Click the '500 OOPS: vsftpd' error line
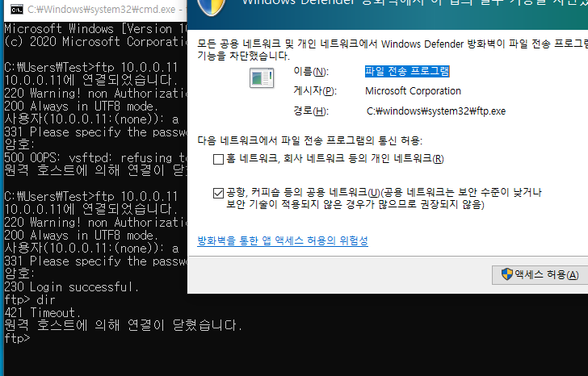Screen dimensions: 588x376 point(95,158)
